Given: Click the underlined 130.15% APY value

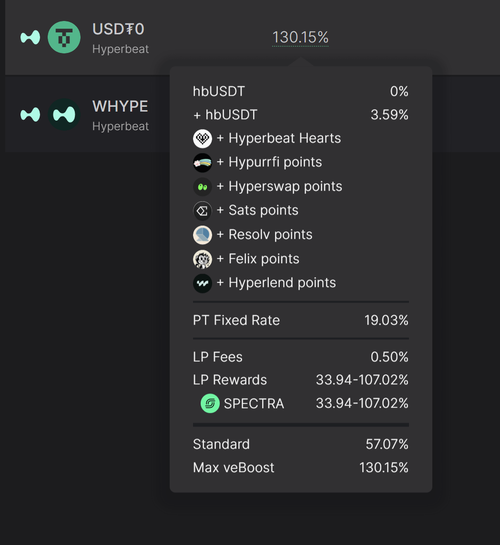Looking at the screenshot, I should (x=300, y=38).
